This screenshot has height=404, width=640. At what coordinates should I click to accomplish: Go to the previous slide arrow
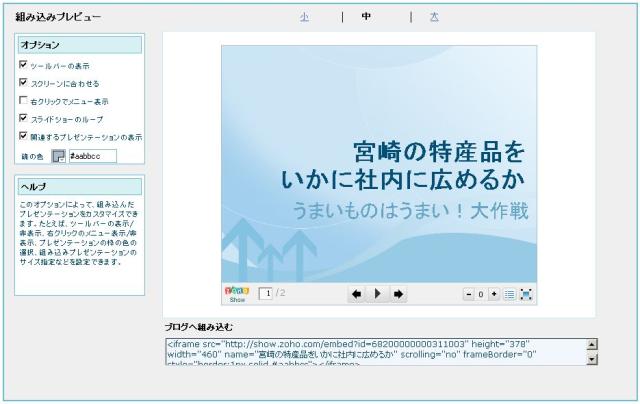[356, 294]
